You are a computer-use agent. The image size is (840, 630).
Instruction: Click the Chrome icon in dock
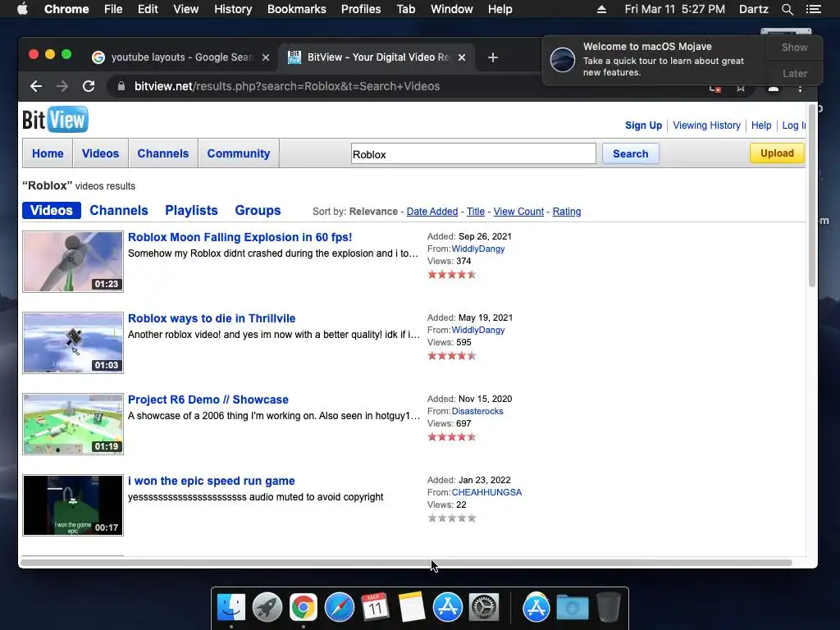click(x=304, y=608)
